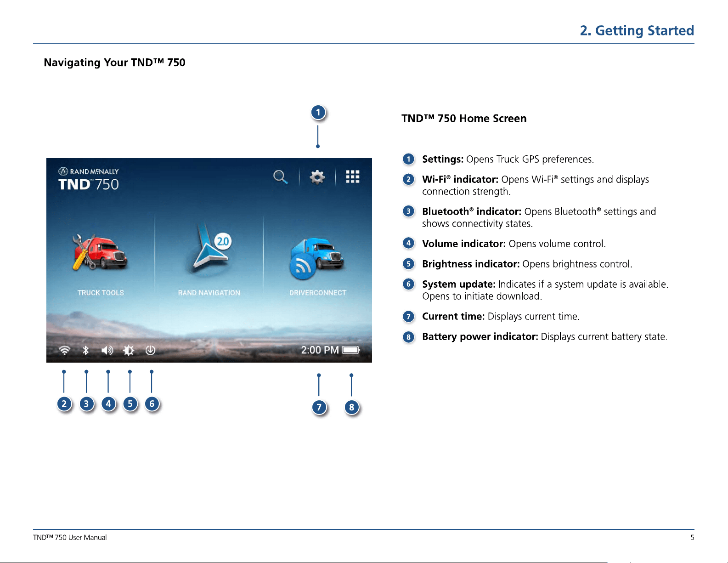Open volume control speaker icon
This screenshot has height=563, width=728.
(x=107, y=351)
